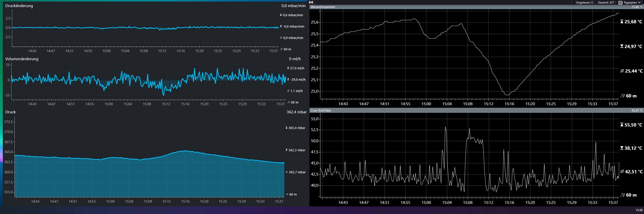
Task: Click the 15:08 tick on Core chart axis
Action: (x=468, y=202)
